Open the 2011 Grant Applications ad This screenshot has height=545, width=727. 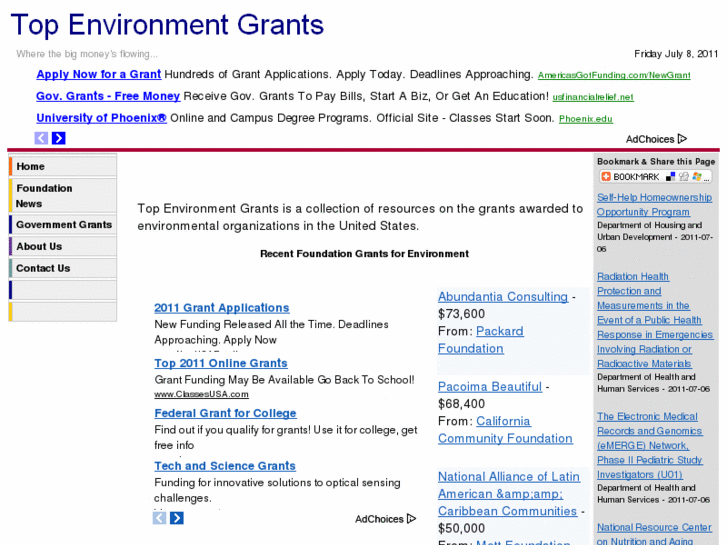(x=222, y=308)
